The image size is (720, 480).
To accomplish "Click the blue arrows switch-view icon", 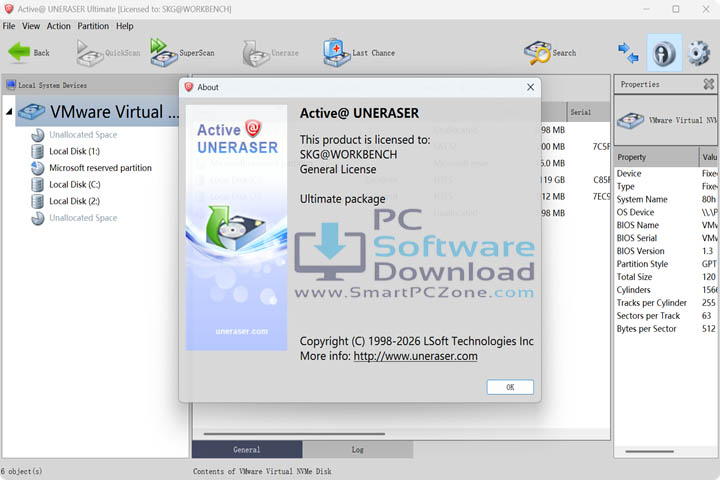I will (628, 53).
